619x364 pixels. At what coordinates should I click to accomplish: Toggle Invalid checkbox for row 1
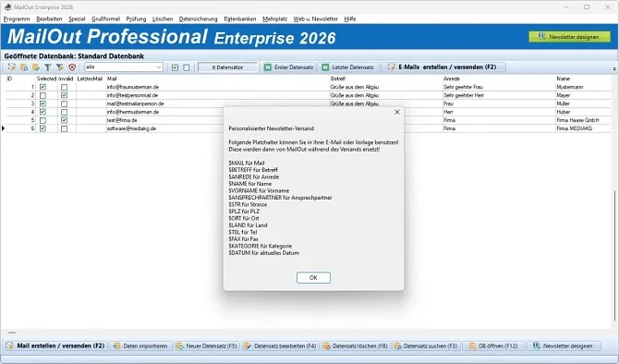tap(65, 87)
